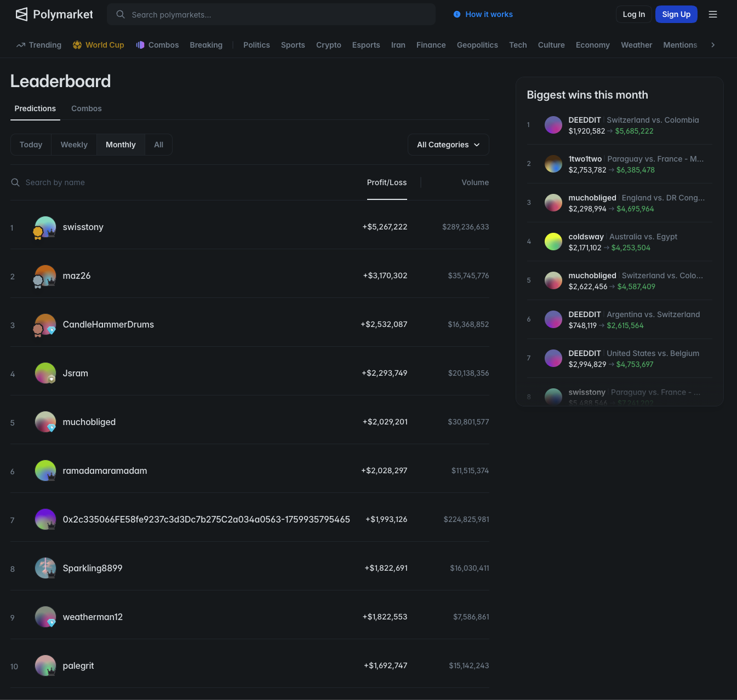Screen dimensions: 737x700
Task: Open the Esports category
Action: tap(366, 45)
